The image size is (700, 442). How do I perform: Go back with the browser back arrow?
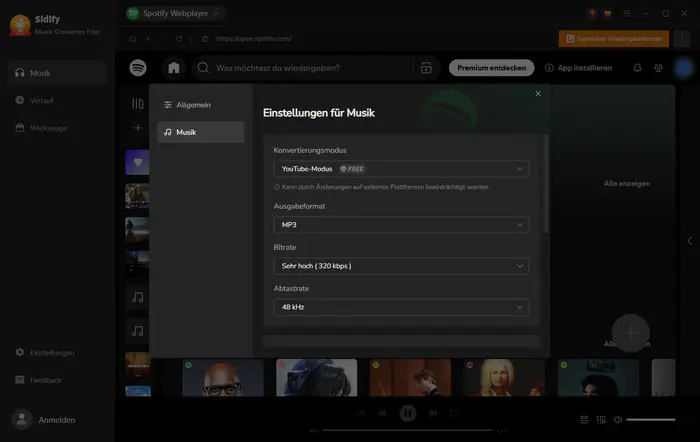tap(149, 39)
